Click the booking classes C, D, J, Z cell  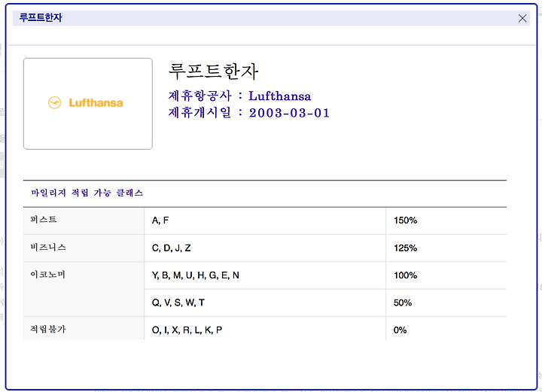pyautogui.click(x=265, y=248)
